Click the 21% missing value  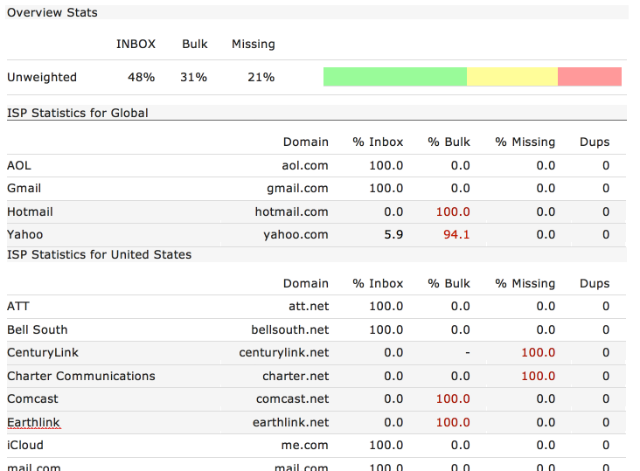click(261, 77)
